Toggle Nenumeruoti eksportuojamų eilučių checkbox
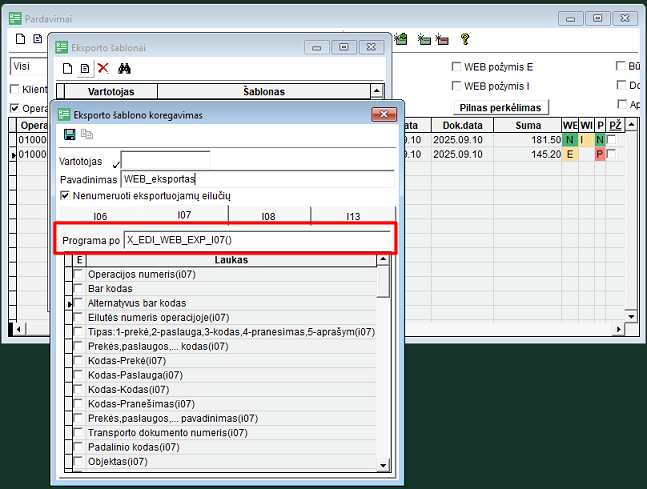The width and height of the screenshot is (647, 489). [x=65, y=196]
